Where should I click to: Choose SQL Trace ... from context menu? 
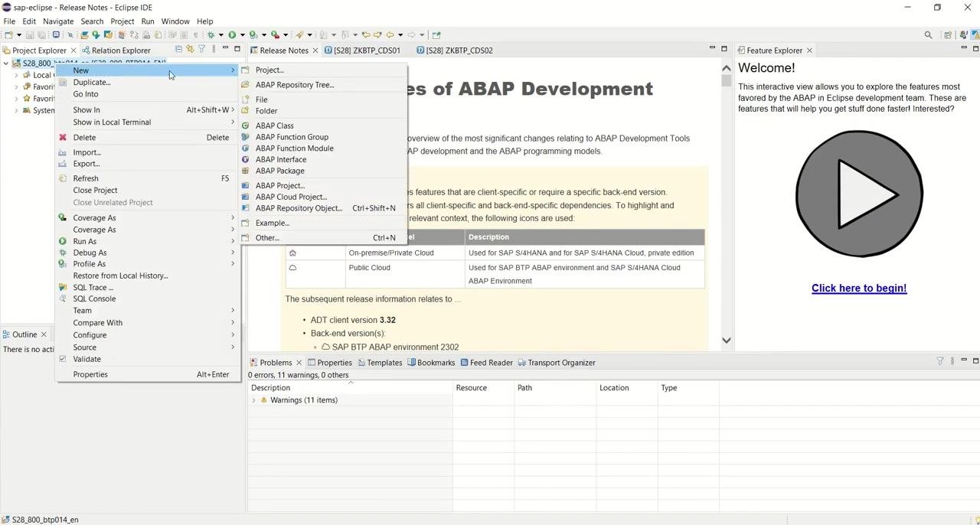(x=149, y=288)
